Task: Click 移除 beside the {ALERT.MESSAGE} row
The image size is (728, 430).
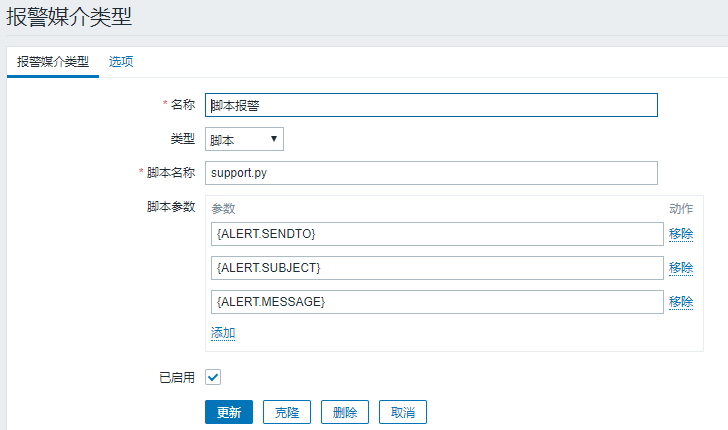Action: (x=681, y=302)
